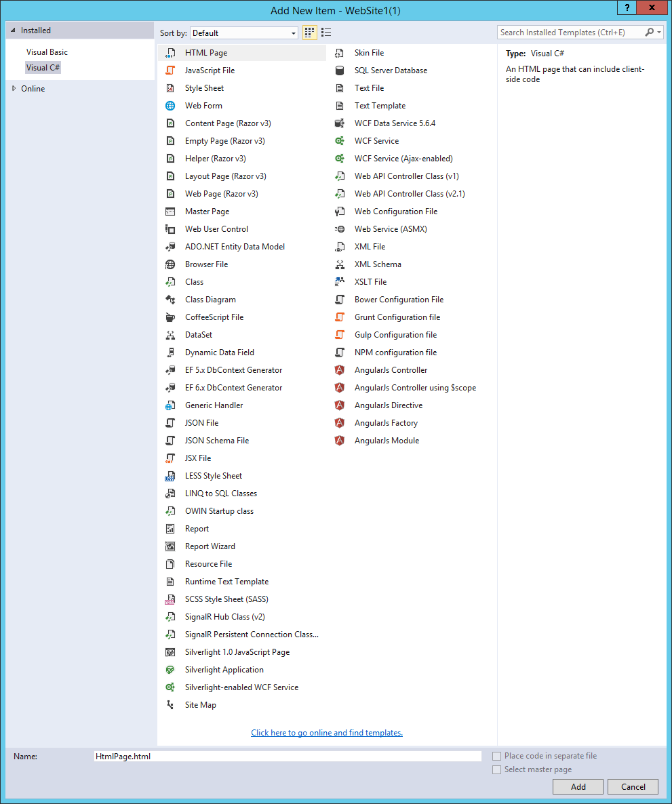Screen dimensions: 672x804
Task: Select the Web User Control icon
Action: coord(170,229)
